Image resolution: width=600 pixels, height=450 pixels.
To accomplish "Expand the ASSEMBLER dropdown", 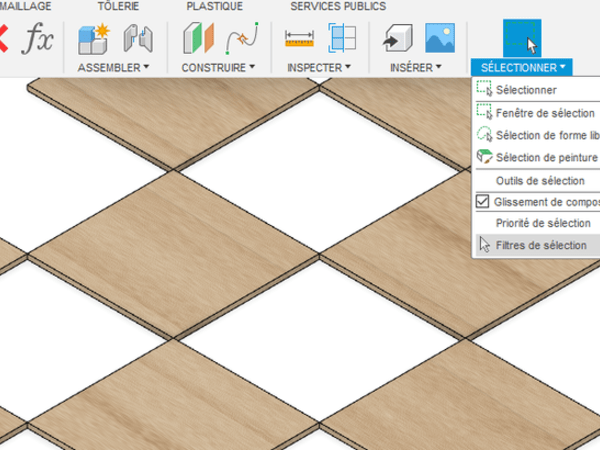I will pyautogui.click(x=113, y=68).
